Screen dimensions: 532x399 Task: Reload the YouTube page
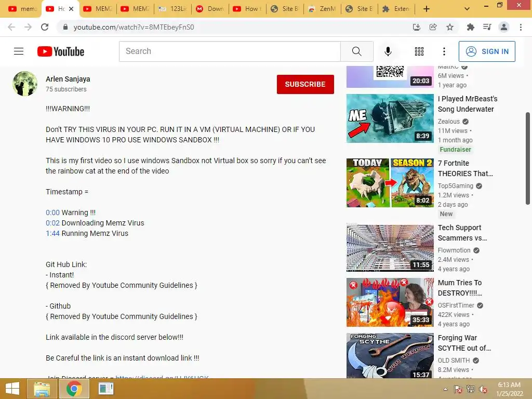pos(45,27)
